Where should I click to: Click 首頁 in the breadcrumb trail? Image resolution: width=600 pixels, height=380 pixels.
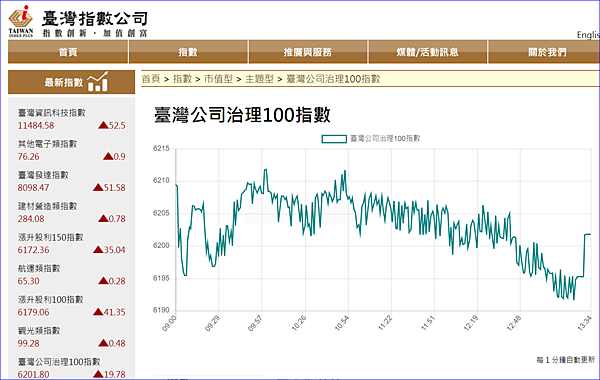click(151, 79)
